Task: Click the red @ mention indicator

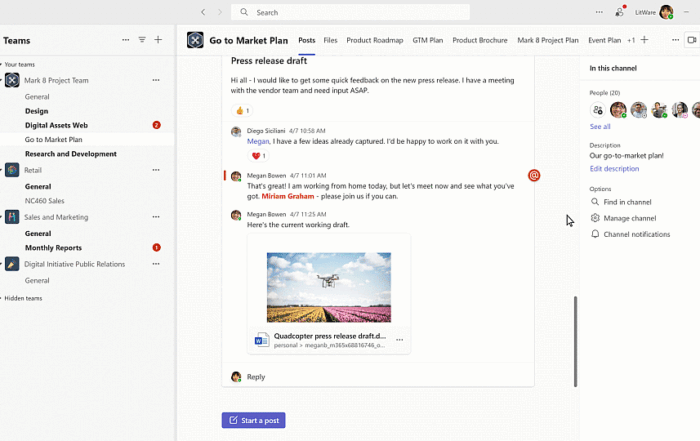Action: (x=534, y=175)
